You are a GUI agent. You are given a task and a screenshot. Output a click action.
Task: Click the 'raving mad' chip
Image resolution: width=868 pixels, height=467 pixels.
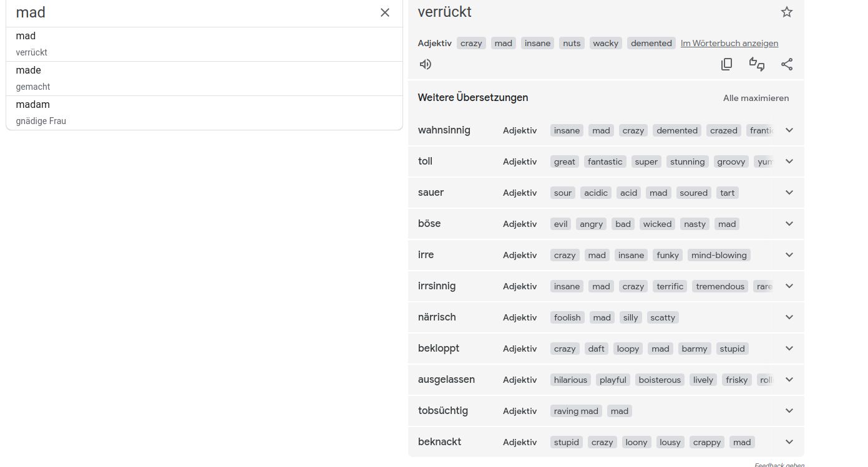[x=575, y=411]
